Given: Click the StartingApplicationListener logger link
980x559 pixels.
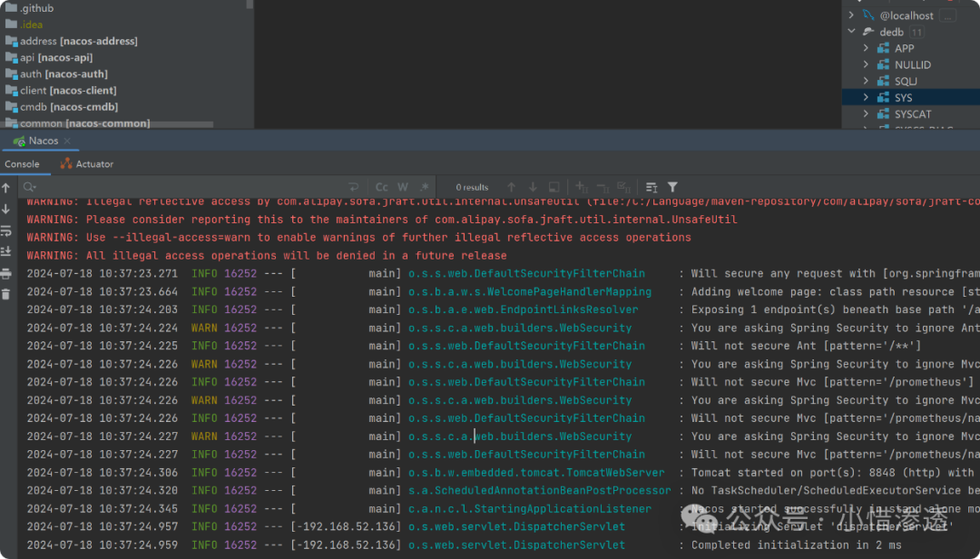Looking at the screenshot, I should click(x=529, y=508).
